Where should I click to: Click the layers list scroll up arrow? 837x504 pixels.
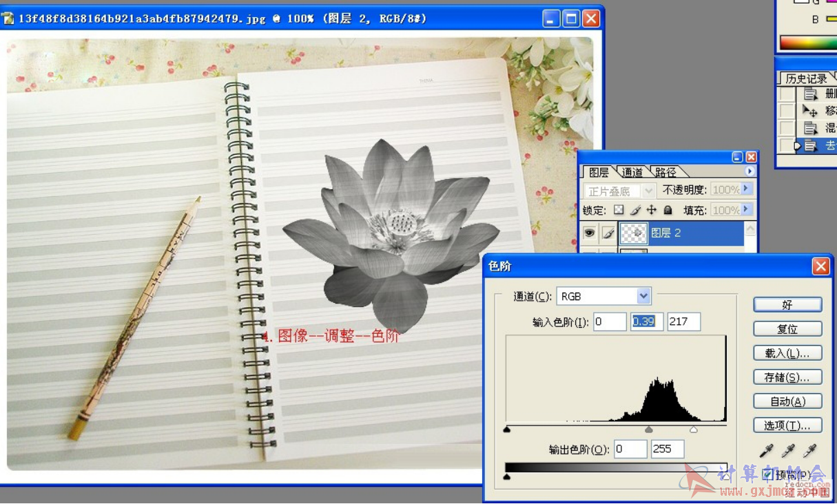(x=750, y=228)
